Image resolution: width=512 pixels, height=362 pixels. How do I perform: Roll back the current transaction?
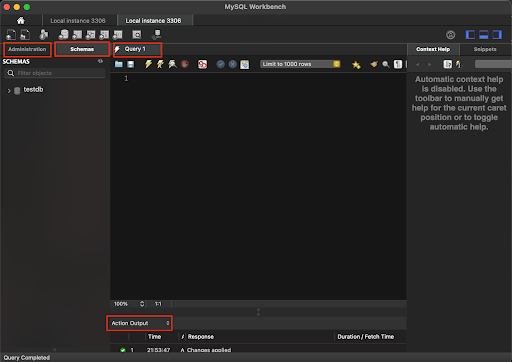pos(233,64)
